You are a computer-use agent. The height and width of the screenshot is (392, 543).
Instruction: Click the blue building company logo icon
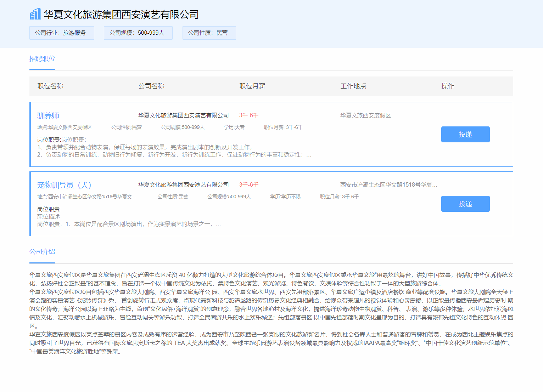click(35, 14)
